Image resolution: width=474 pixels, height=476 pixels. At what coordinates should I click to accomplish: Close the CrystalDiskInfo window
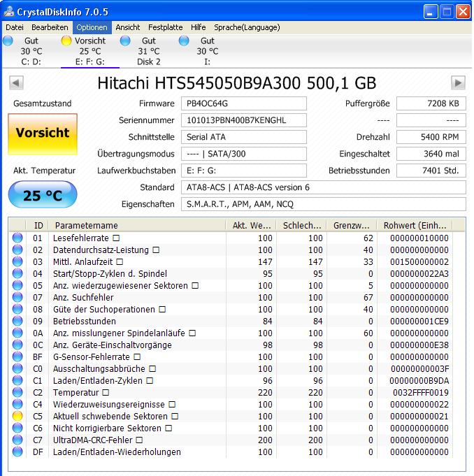tap(463, 12)
